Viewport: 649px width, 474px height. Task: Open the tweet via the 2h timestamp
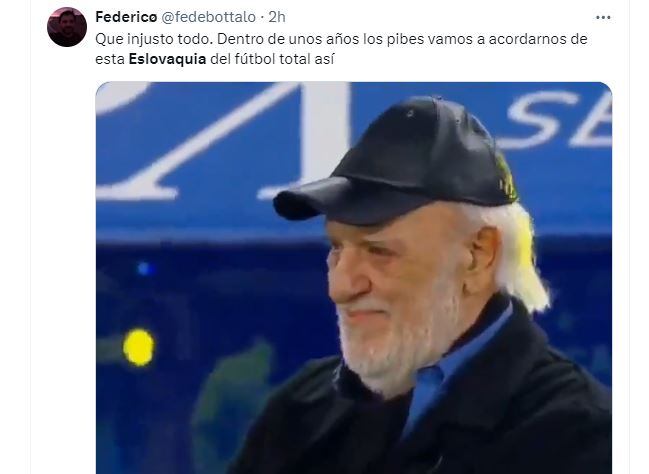point(277,17)
